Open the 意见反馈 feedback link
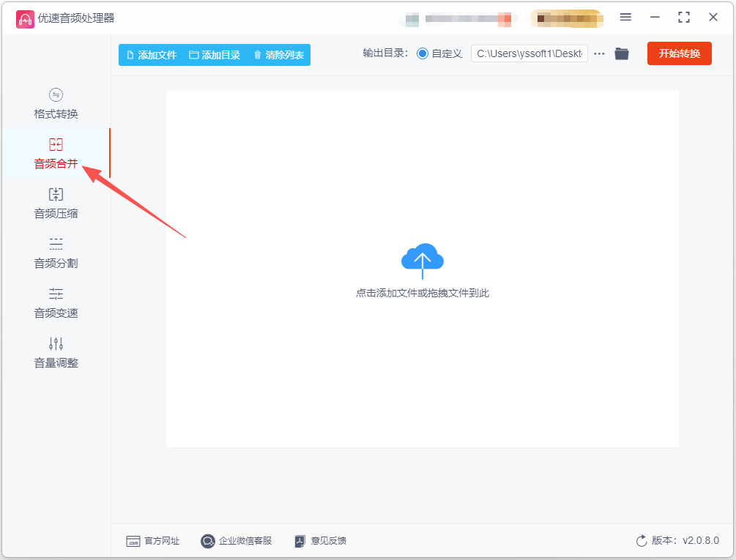This screenshot has width=736, height=560. [320, 541]
